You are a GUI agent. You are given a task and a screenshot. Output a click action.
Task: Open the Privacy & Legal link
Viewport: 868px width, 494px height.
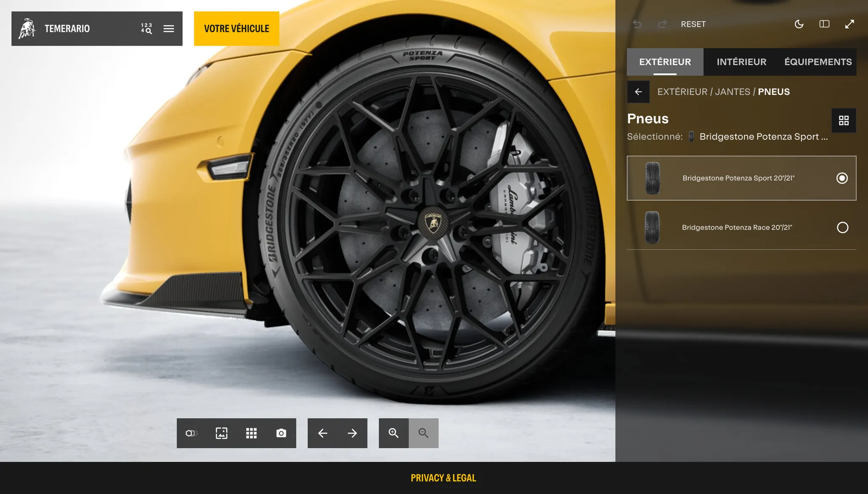[443, 478]
